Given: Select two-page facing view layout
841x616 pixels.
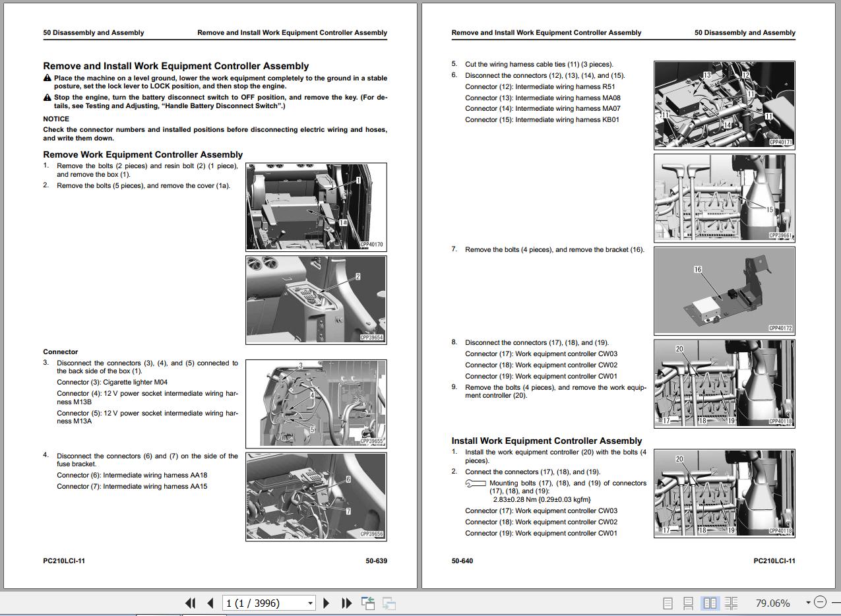Looking at the screenshot, I should coord(710,603).
